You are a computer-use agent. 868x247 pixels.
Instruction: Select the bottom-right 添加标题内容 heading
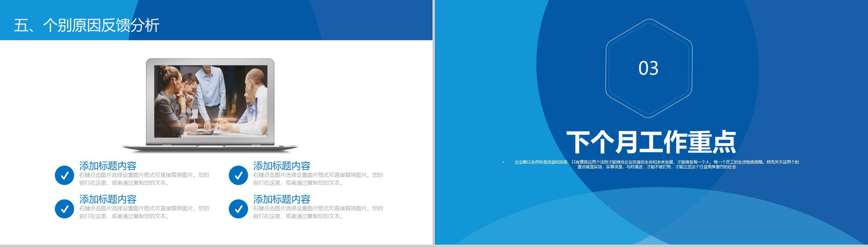point(282,199)
